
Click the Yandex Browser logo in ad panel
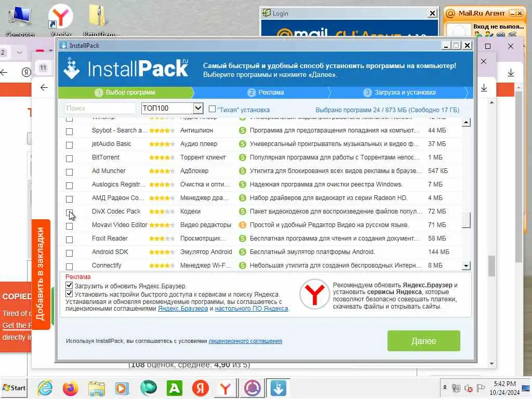(314, 294)
